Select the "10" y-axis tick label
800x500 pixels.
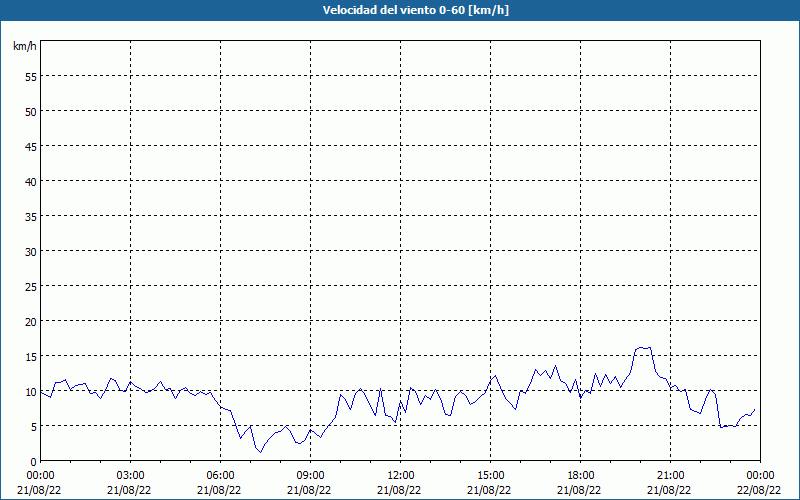[x=31, y=392]
